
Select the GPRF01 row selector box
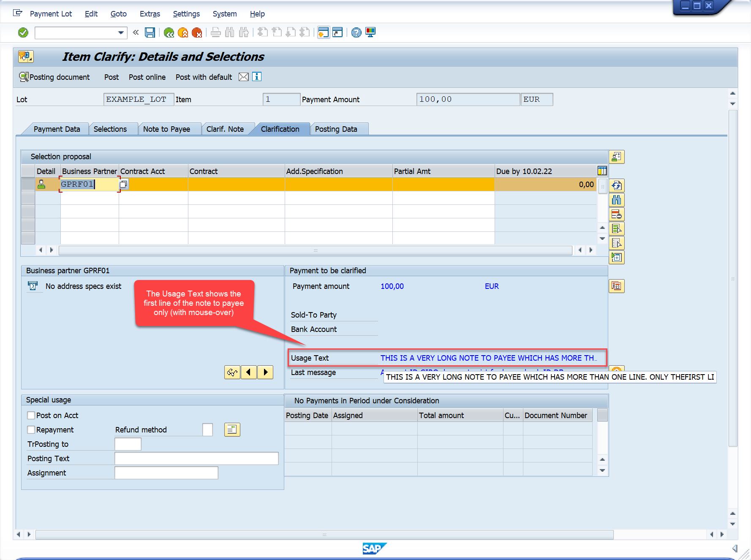pyautogui.click(x=28, y=185)
